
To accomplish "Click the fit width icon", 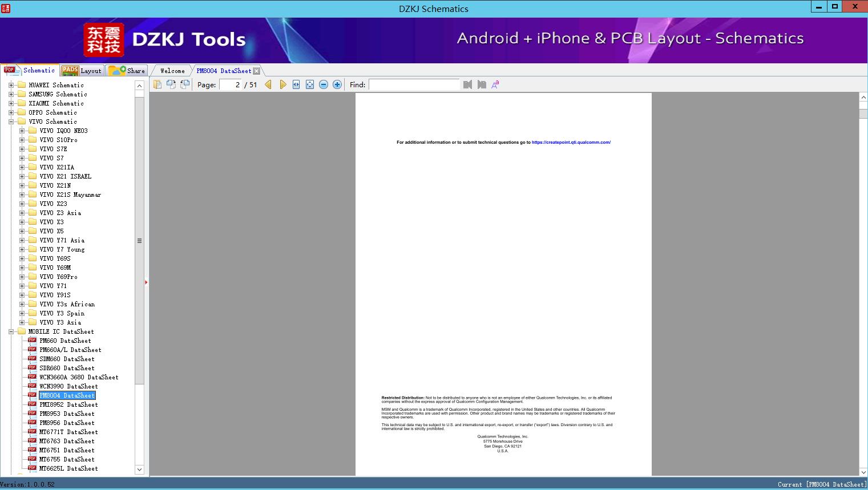I will pos(296,84).
